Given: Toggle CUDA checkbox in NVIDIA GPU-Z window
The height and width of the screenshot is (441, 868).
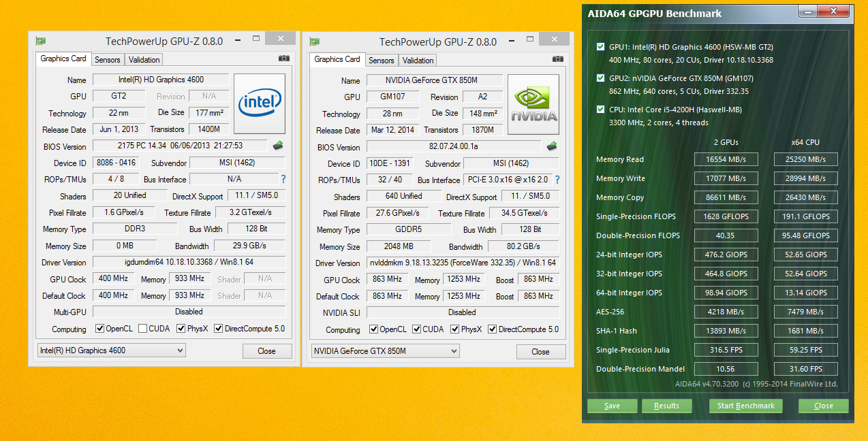Looking at the screenshot, I should point(416,329).
